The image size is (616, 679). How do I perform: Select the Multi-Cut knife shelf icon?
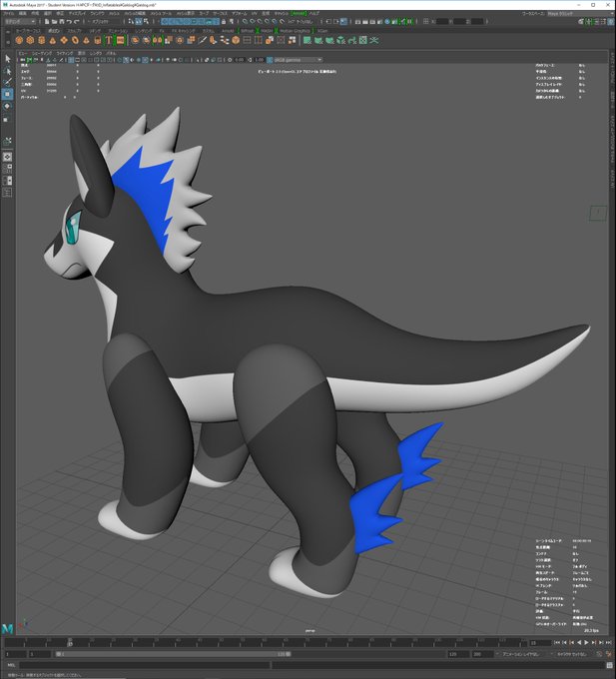pos(202,40)
